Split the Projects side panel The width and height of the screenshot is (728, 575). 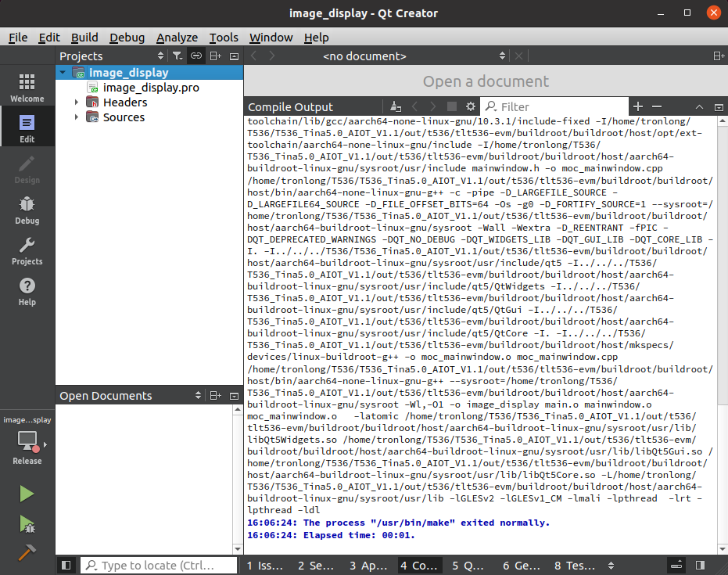216,56
